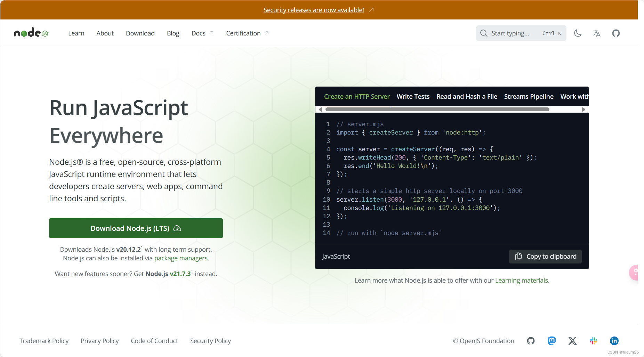Open the footer LinkedIn icon
This screenshot has height=357, width=644.
614,341
